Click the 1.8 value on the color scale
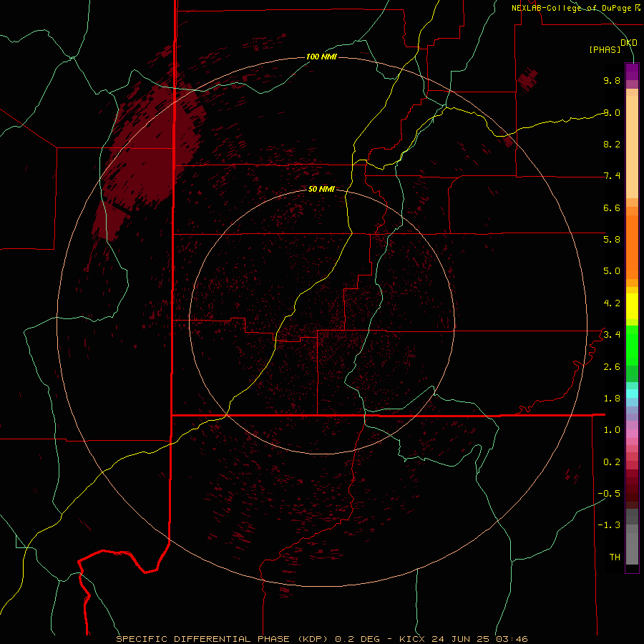Viewport: 644px width, 644px height. pyautogui.click(x=612, y=399)
